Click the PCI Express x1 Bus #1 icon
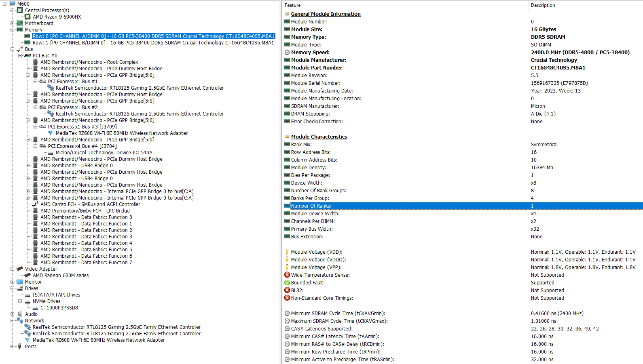 (43, 81)
